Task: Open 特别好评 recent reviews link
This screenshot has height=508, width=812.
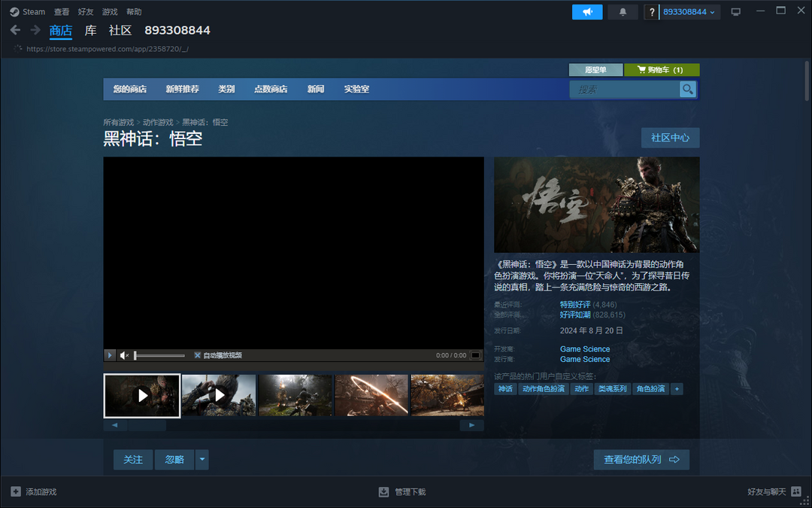Action: pyautogui.click(x=575, y=304)
